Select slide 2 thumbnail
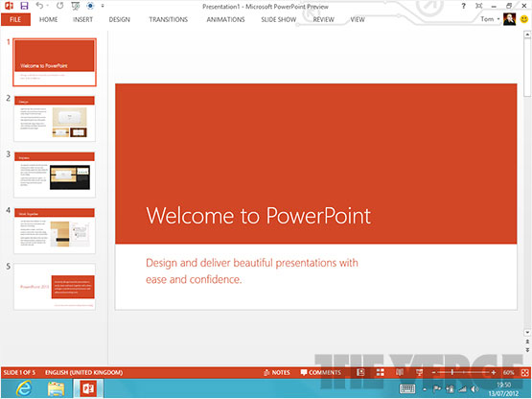The height and width of the screenshot is (399, 532). [55, 119]
